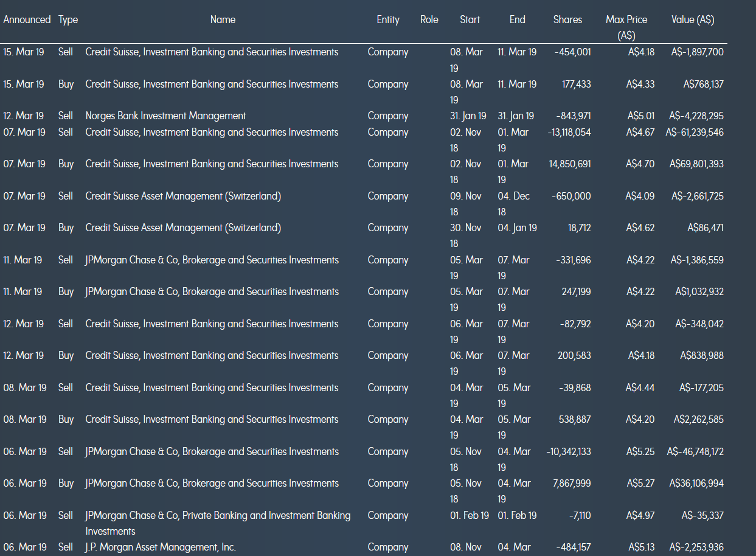Click the value A$-1,386,559

coord(698,260)
